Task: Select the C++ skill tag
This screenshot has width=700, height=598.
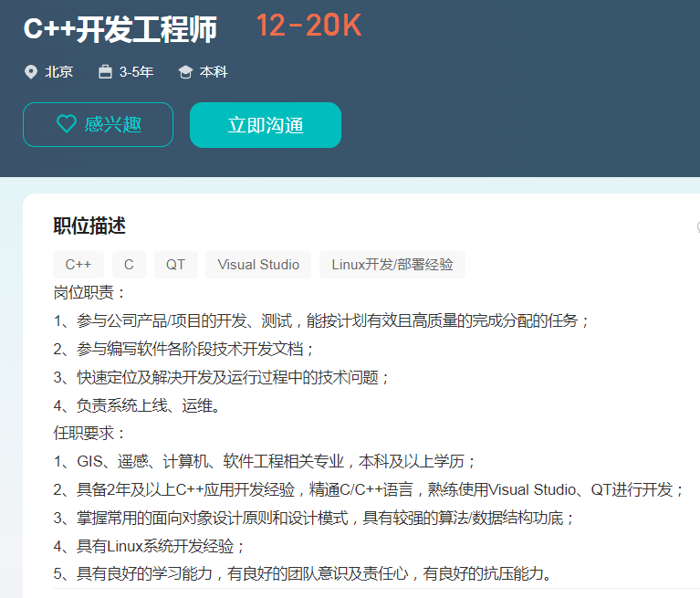Action: tap(78, 265)
